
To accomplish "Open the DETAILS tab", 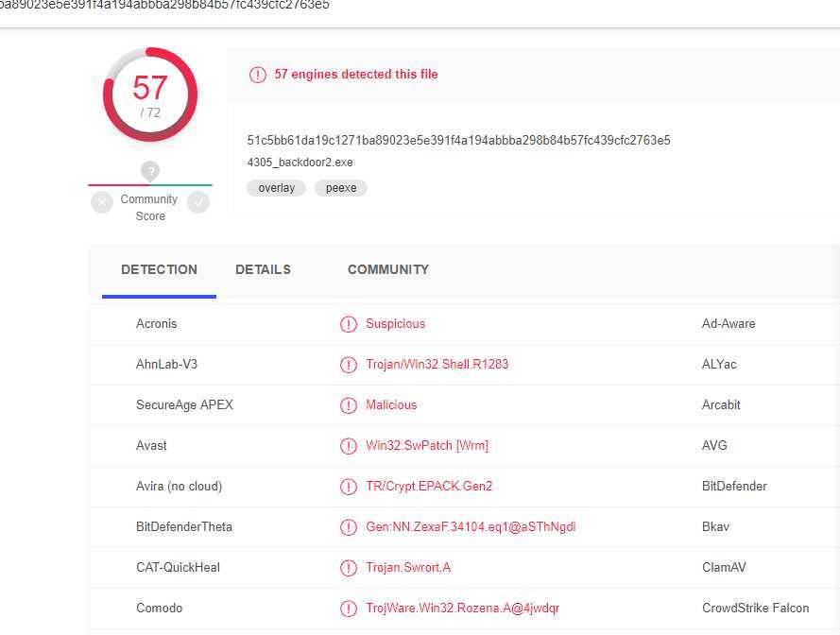I will pyautogui.click(x=263, y=269).
